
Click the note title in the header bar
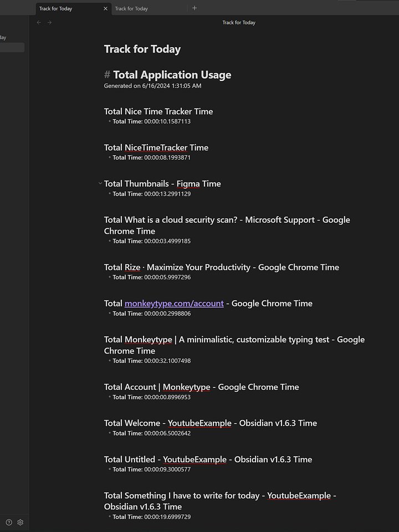click(x=239, y=23)
